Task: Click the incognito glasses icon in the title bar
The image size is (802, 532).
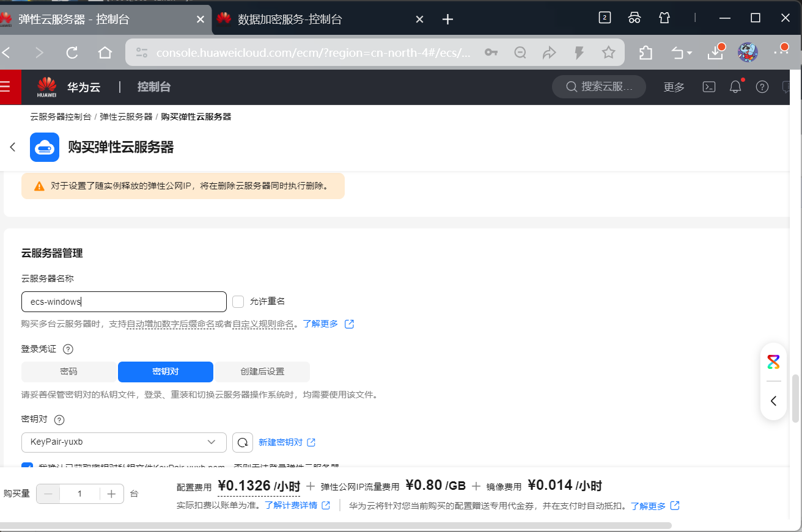Action: point(635,18)
